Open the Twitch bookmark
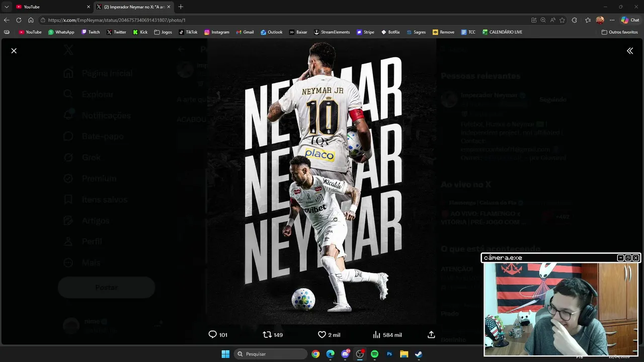 (91, 32)
